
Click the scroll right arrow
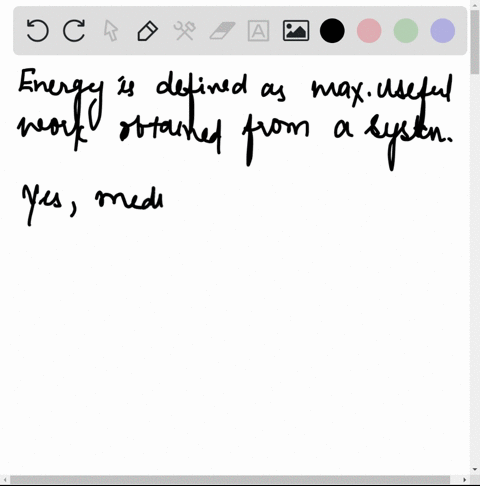pyautogui.click(x=465, y=480)
